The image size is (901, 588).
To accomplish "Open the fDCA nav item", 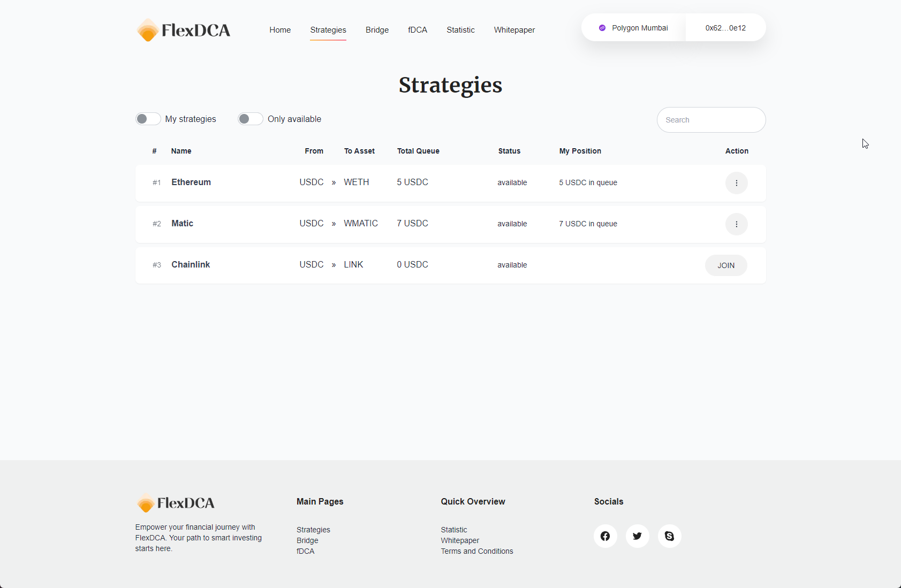I will point(418,30).
